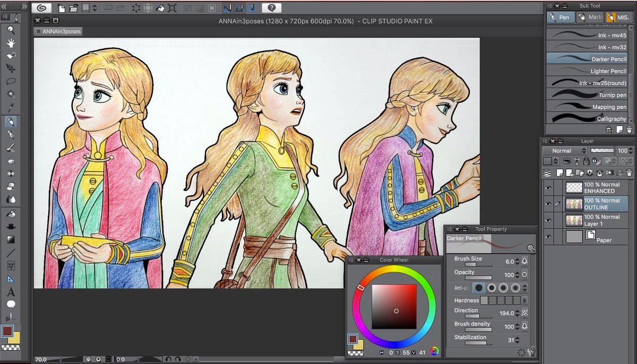Select the strongest anti-aliasing option
The height and width of the screenshot is (364, 637).
(x=515, y=288)
